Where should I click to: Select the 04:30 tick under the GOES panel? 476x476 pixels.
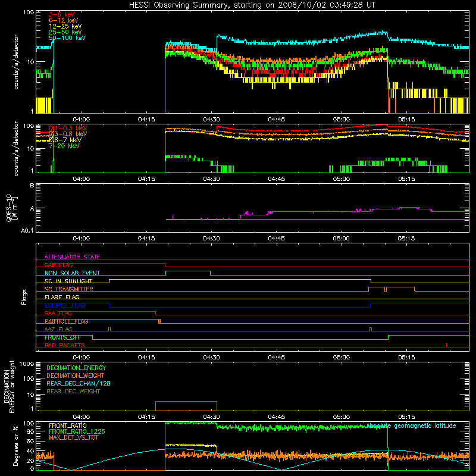[x=211, y=239]
